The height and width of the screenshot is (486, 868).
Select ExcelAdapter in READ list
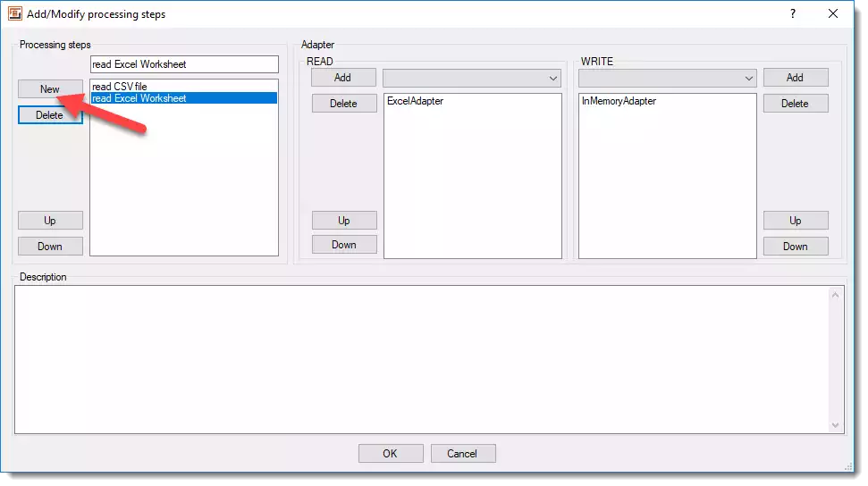coord(415,102)
